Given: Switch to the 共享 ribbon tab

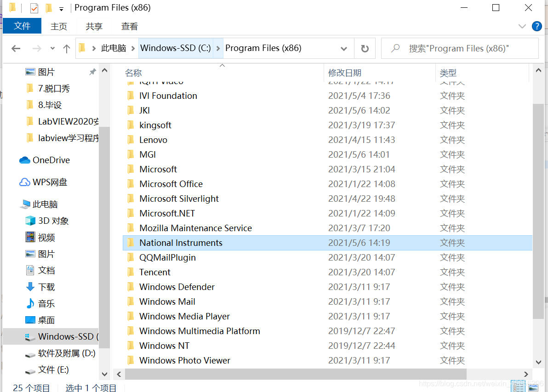Looking at the screenshot, I should coord(94,26).
